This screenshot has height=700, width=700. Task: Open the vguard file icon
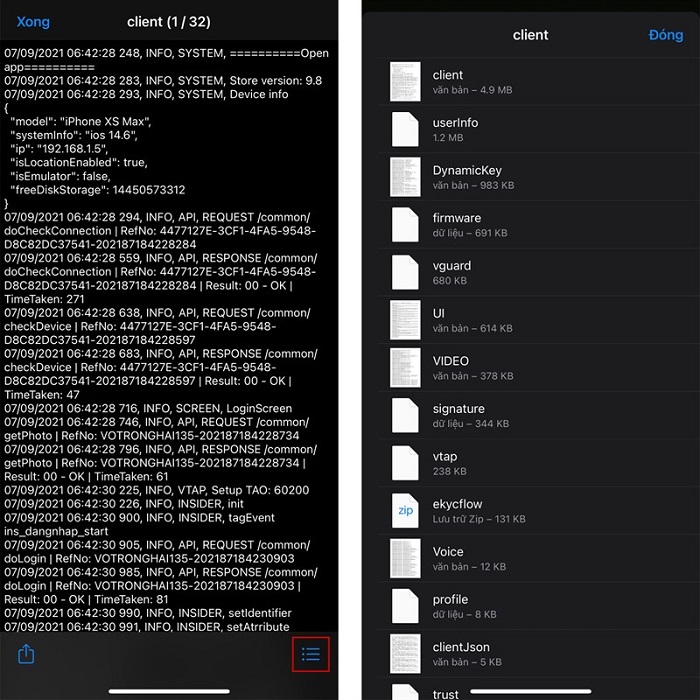[x=405, y=273]
